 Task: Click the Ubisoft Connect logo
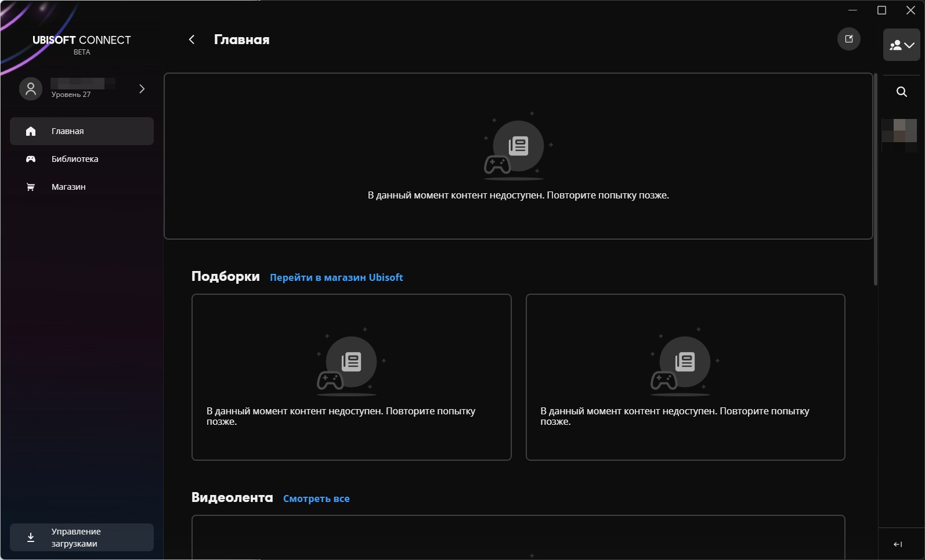coord(82,41)
